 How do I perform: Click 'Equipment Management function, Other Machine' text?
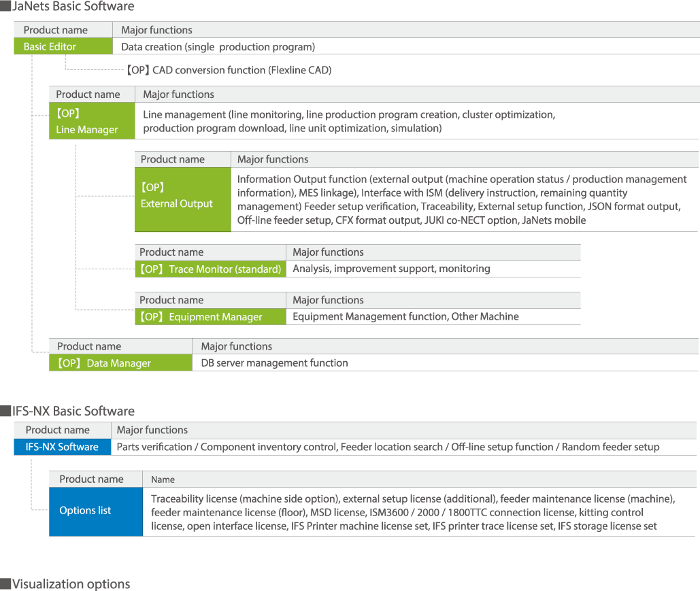(405, 316)
